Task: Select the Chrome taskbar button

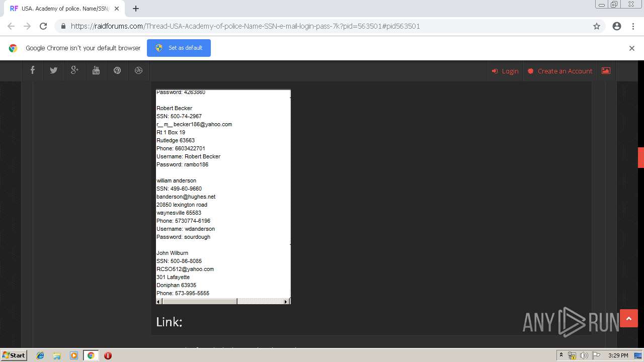Action: coord(91,355)
